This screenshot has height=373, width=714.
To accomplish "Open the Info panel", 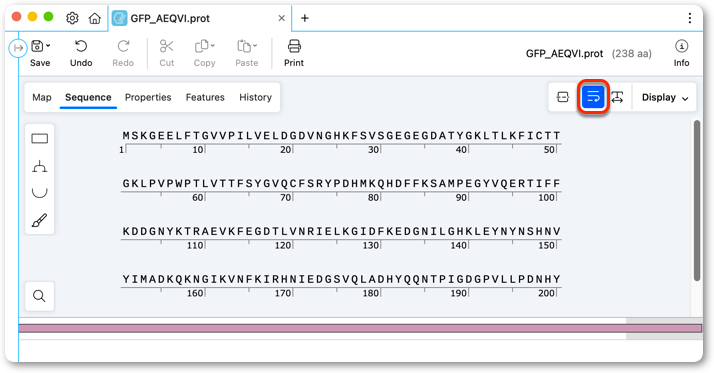I will [681, 53].
